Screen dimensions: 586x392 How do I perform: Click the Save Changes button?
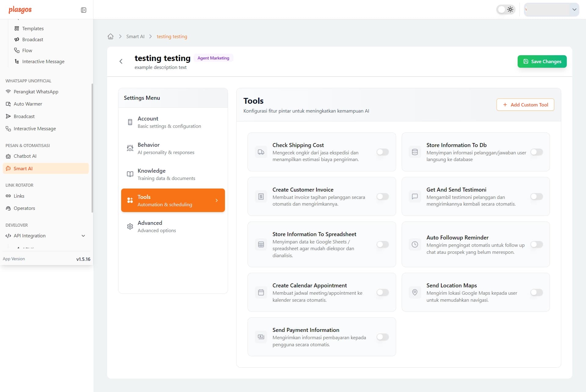click(x=542, y=61)
